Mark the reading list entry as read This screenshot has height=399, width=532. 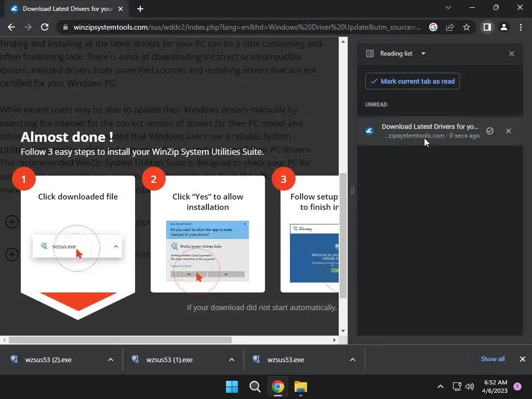pyautogui.click(x=490, y=131)
